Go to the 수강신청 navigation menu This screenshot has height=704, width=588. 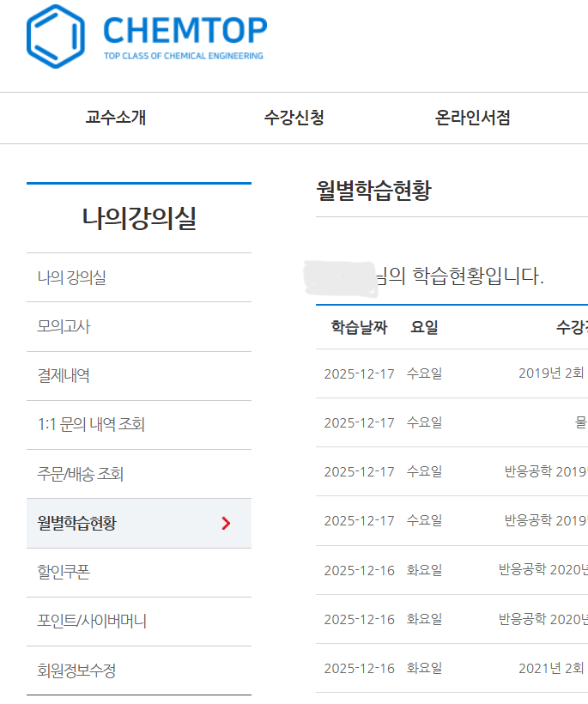pos(294,118)
